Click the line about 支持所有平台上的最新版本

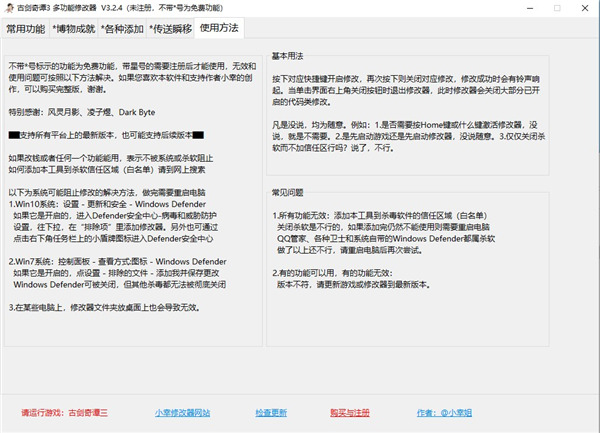point(106,135)
